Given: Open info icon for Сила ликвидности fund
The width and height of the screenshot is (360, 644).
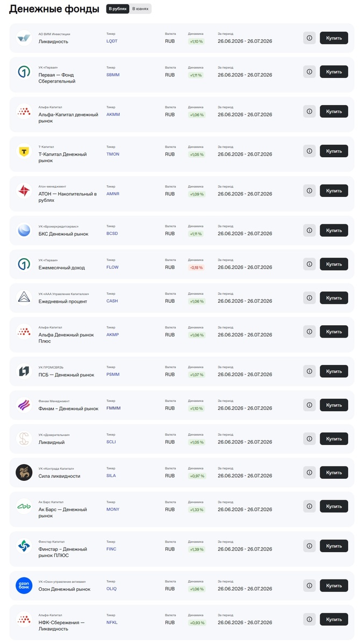Looking at the screenshot, I should pyautogui.click(x=309, y=472).
